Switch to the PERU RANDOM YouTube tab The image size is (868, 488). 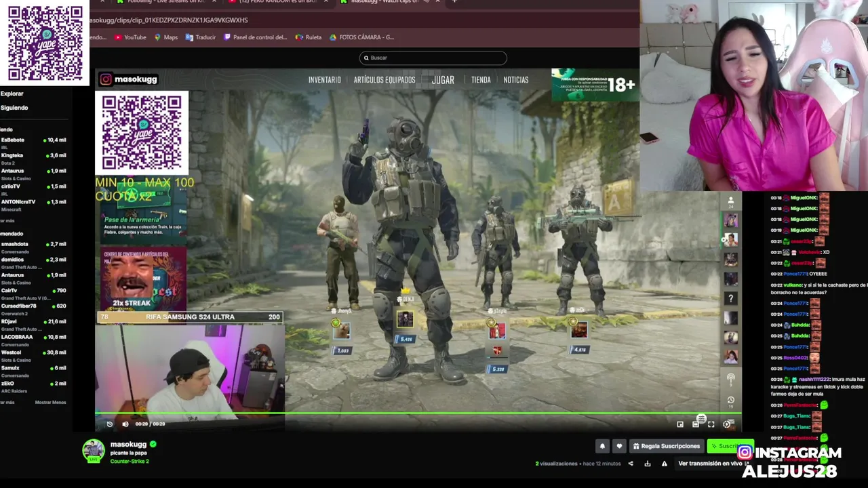click(277, 1)
